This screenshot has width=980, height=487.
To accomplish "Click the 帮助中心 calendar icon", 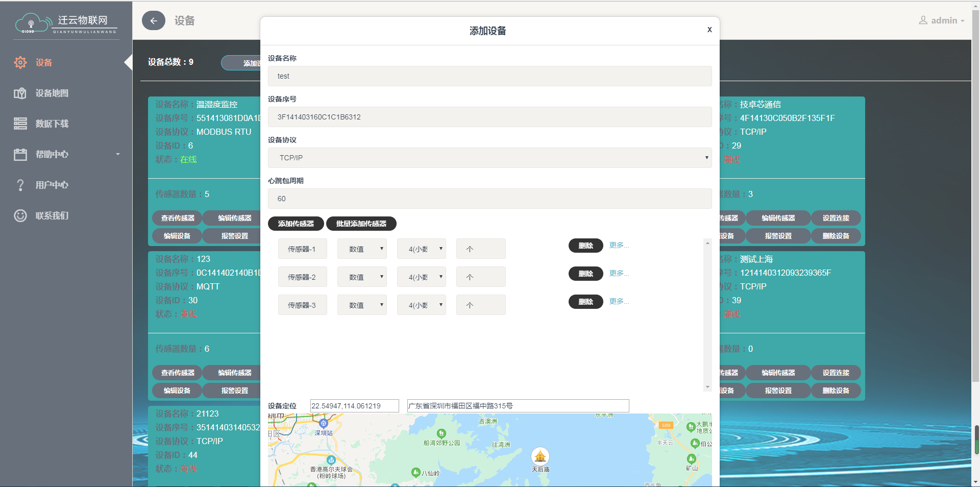I will pyautogui.click(x=20, y=154).
